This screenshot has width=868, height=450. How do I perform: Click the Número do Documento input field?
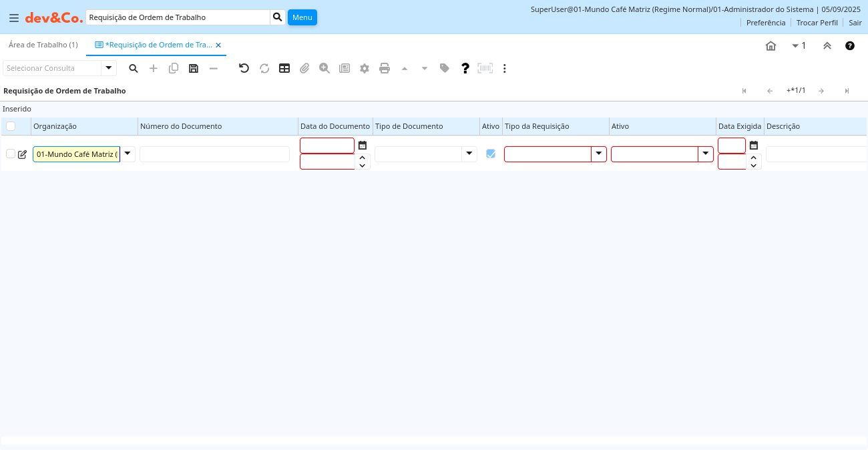(214, 154)
